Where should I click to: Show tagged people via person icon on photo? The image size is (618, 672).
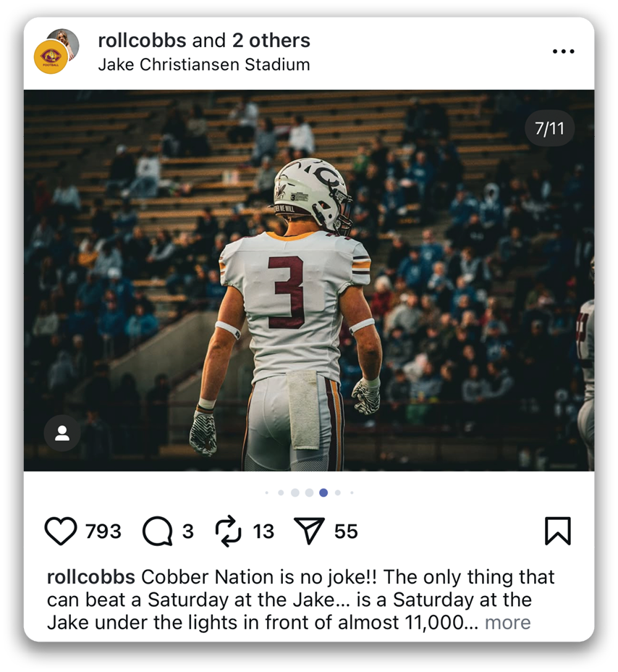point(62,433)
